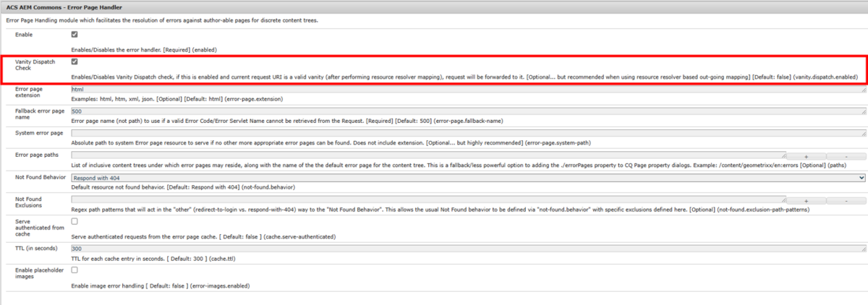Select the 'Examples: html, htm, xml, json' description
This screenshot has height=305, width=868.
coord(176,98)
